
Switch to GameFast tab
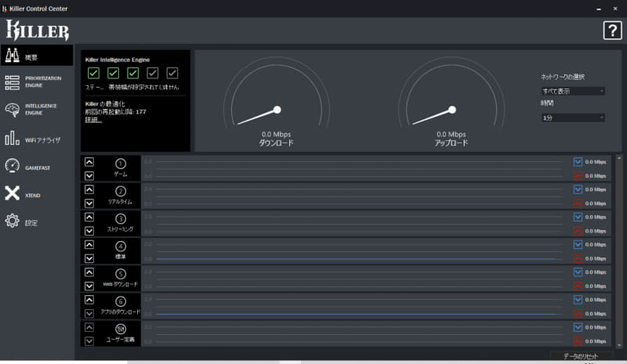[38, 168]
